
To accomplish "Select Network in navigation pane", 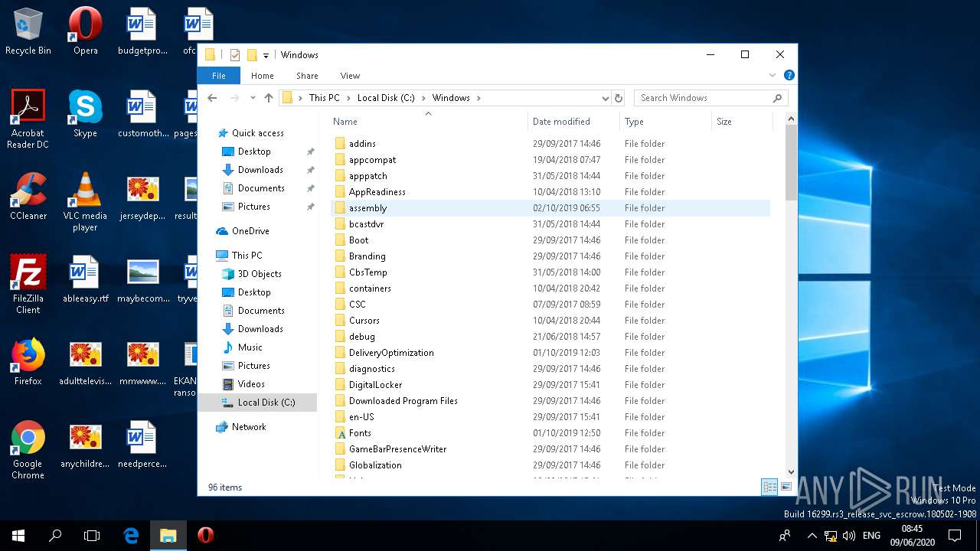I will click(249, 427).
